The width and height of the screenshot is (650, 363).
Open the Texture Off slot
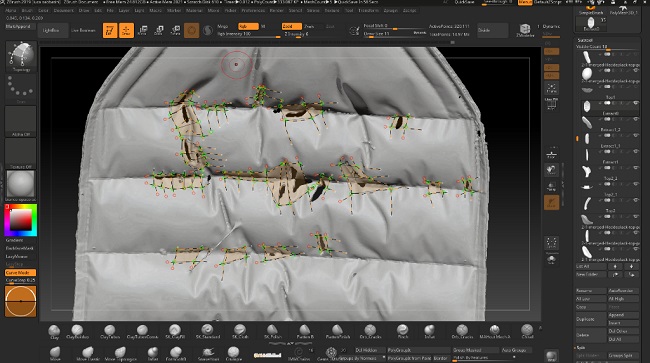21,153
